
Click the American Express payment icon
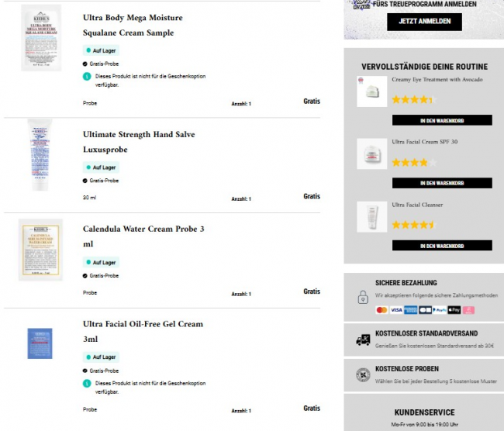410,310
